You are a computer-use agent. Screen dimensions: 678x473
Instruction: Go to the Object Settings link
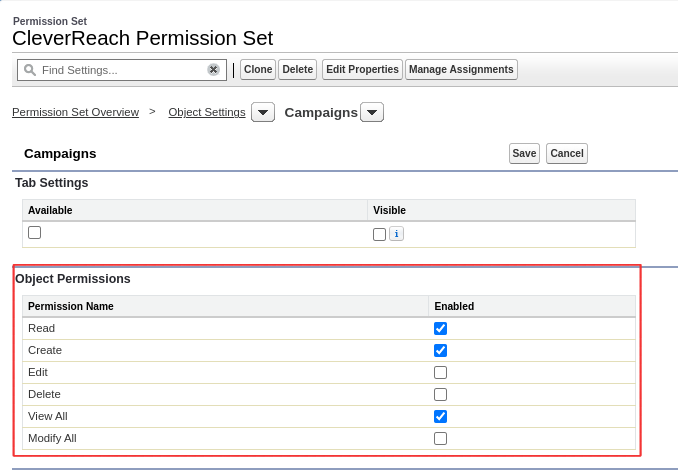click(207, 112)
